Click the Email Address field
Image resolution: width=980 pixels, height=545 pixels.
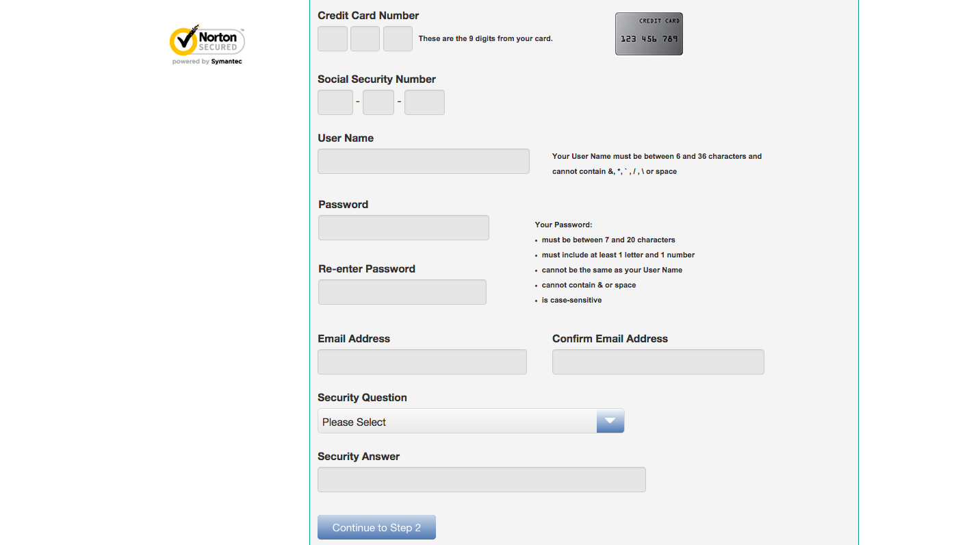(422, 362)
